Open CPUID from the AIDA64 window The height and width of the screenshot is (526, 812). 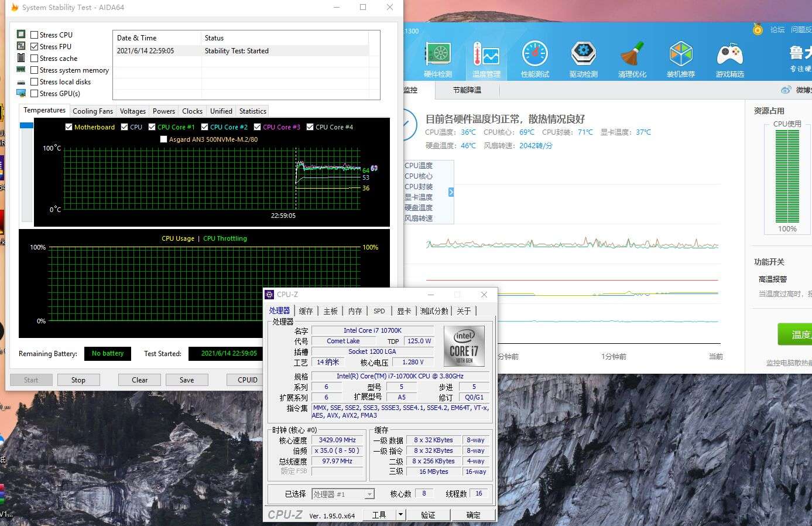[x=248, y=380]
